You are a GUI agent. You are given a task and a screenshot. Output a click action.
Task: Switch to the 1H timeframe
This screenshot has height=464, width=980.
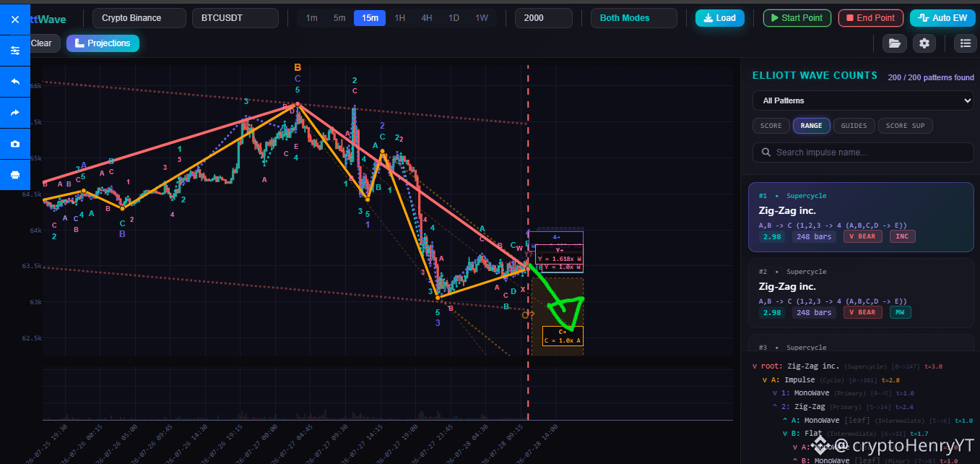399,18
